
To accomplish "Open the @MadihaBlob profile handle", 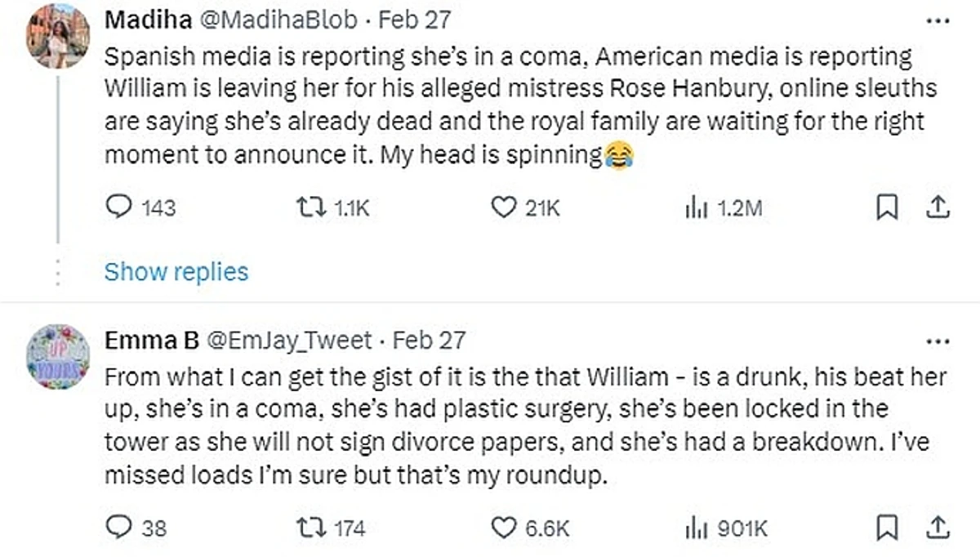I will click(277, 20).
